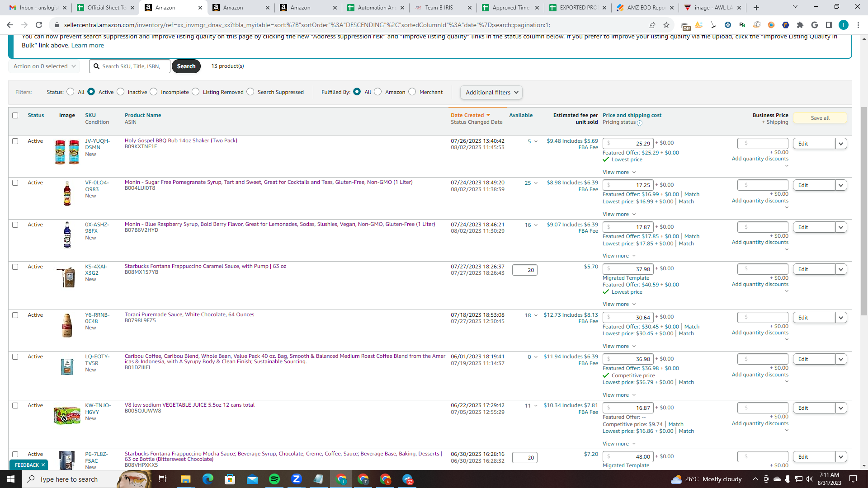
Task: Click the magnifier icon in SKU search box
Action: 96,66
